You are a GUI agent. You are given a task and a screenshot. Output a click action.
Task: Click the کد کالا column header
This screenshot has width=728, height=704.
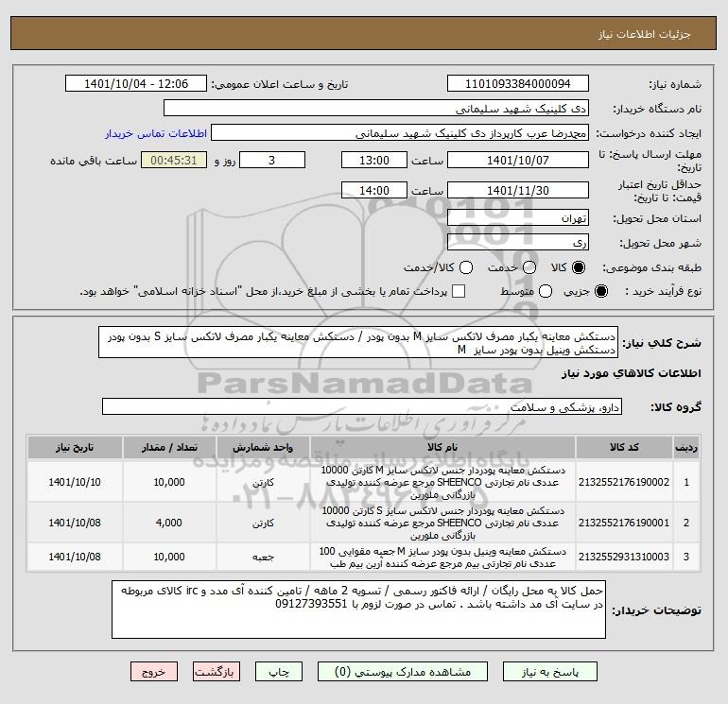(624, 447)
